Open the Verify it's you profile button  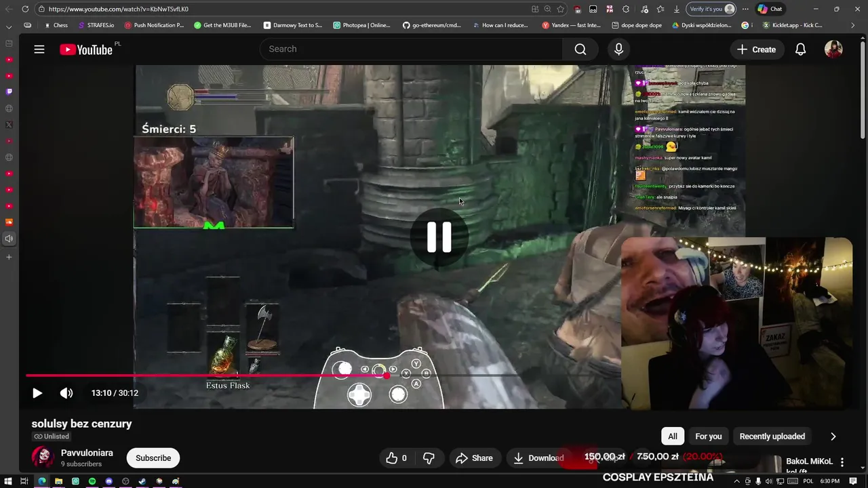tap(711, 9)
